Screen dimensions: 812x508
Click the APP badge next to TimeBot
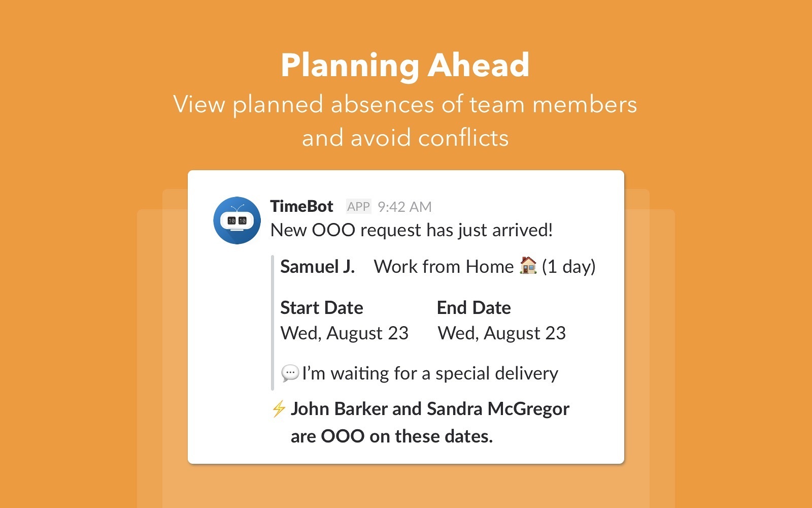[358, 207]
